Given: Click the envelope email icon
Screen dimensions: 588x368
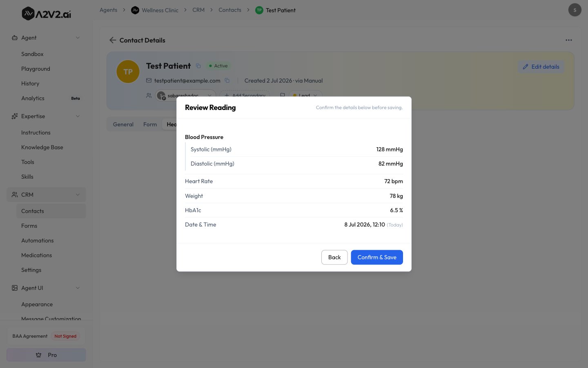Looking at the screenshot, I should pyautogui.click(x=149, y=81).
